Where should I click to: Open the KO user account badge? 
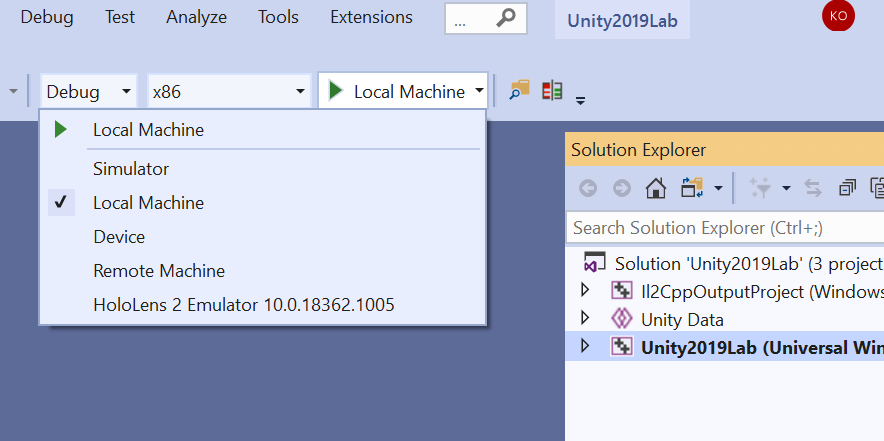[x=838, y=16]
